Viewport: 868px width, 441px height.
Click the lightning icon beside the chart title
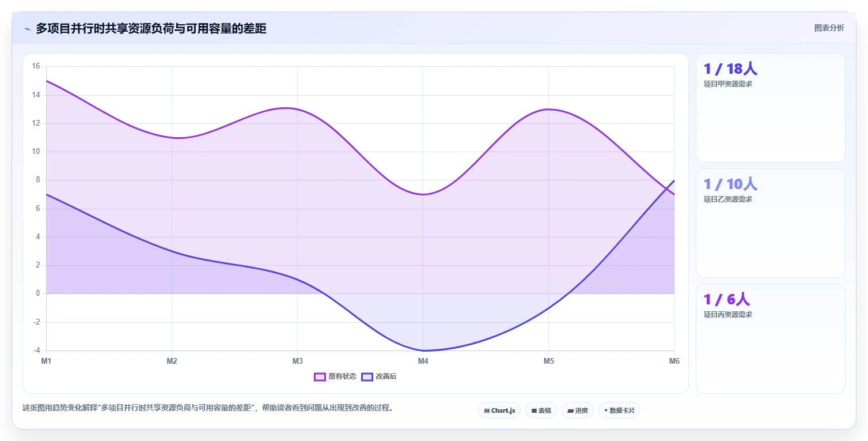[x=27, y=29]
